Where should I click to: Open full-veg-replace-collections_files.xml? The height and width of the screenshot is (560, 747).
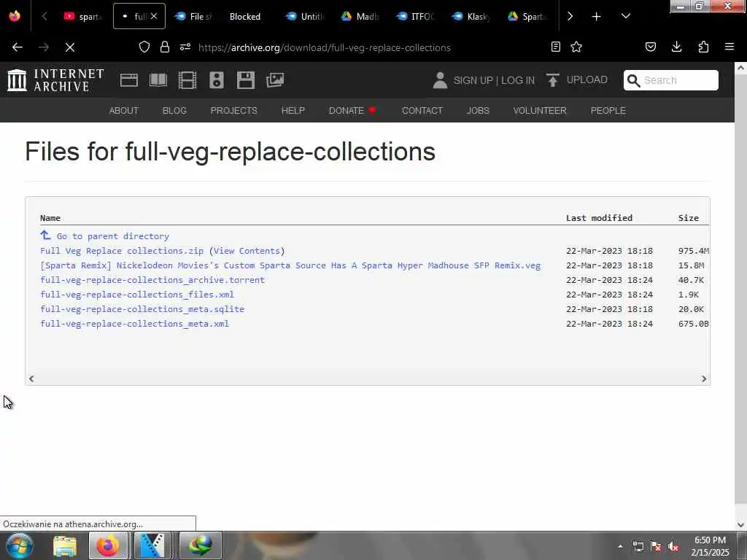(x=136, y=295)
